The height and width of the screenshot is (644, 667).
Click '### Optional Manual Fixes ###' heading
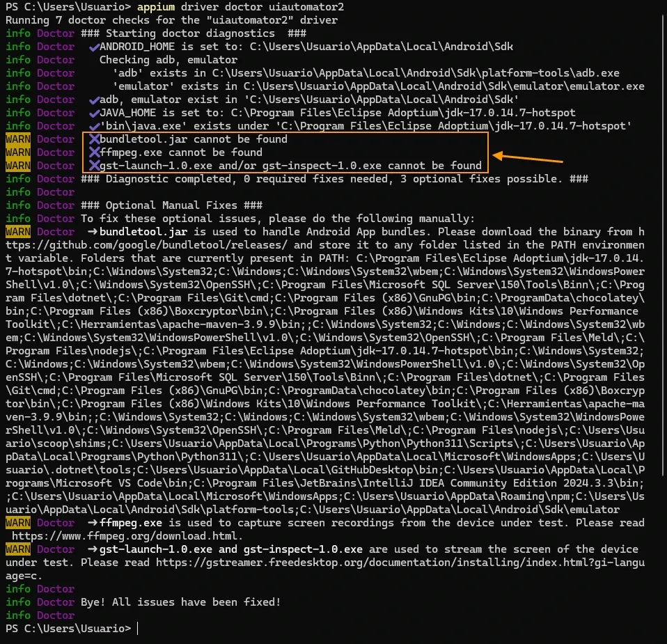tap(172, 205)
